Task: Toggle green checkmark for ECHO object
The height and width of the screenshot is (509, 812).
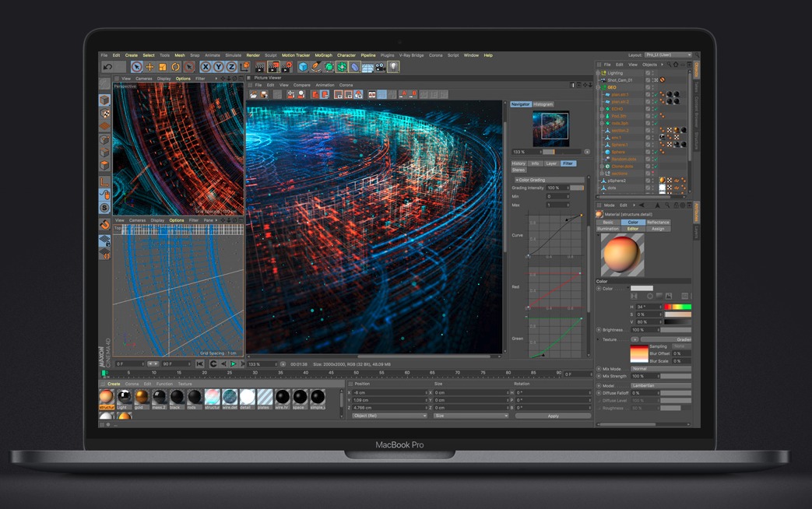Action: [x=656, y=109]
